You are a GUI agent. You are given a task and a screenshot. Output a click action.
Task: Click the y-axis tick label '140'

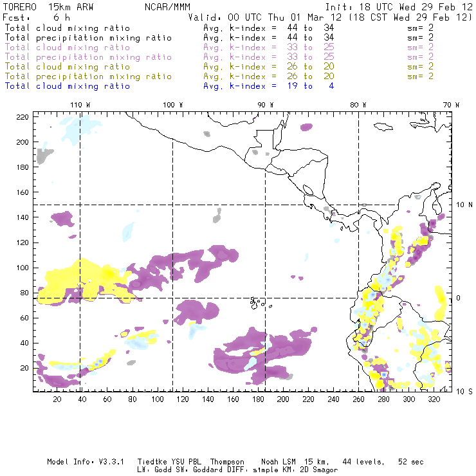pos(23,217)
